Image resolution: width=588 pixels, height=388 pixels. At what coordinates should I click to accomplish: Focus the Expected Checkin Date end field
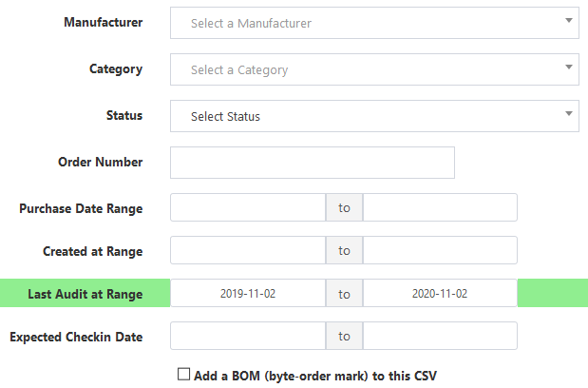(x=440, y=336)
